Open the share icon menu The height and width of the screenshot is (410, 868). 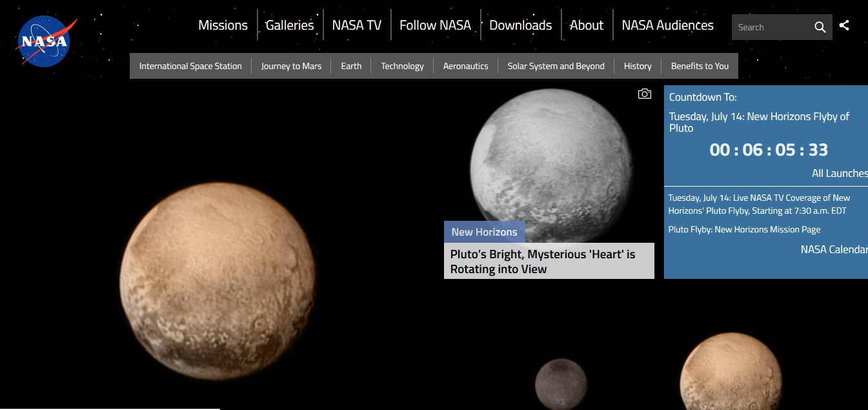pyautogui.click(x=844, y=26)
